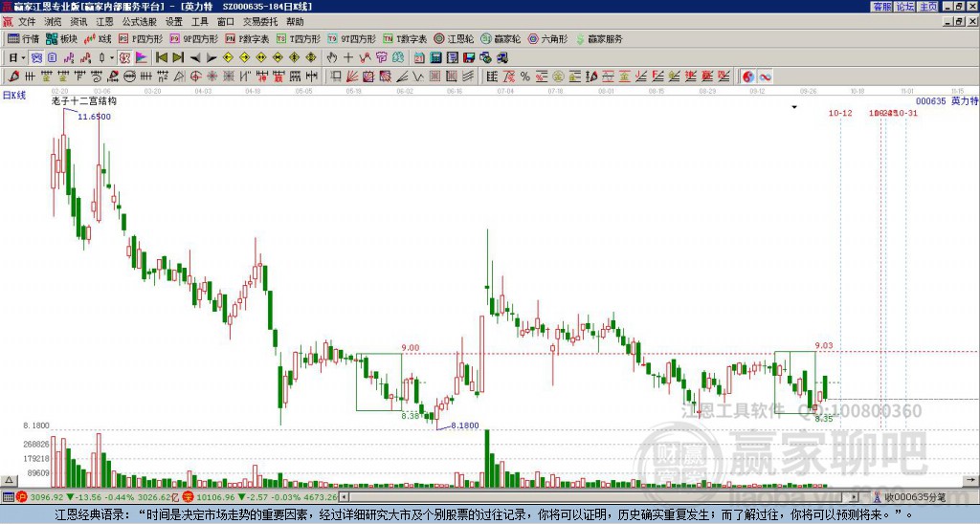Open the 设置 menu
The image size is (980, 524).
(174, 22)
